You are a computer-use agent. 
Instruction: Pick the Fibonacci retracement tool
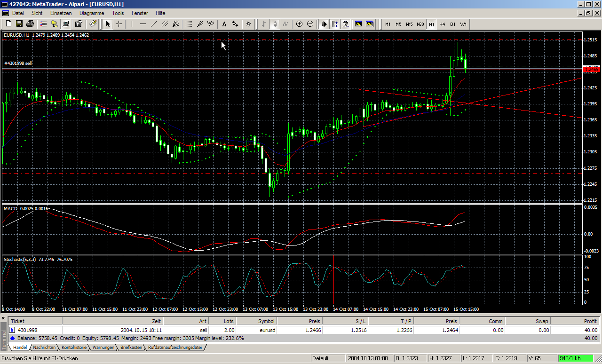(x=189, y=24)
